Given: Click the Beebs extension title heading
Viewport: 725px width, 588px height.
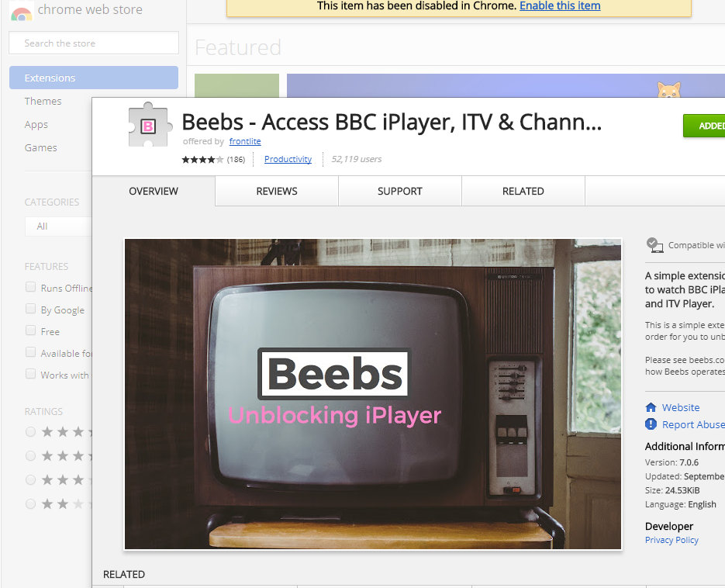Looking at the screenshot, I should pos(392,123).
